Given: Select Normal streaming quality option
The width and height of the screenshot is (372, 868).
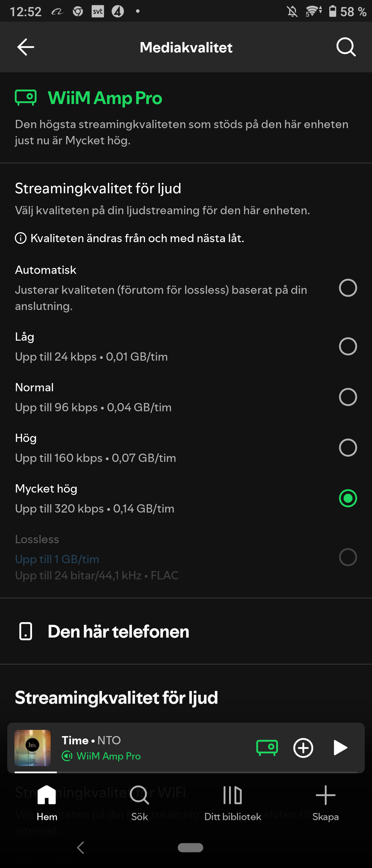Looking at the screenshot, I should pyautogui.click(x=348, y=397).
